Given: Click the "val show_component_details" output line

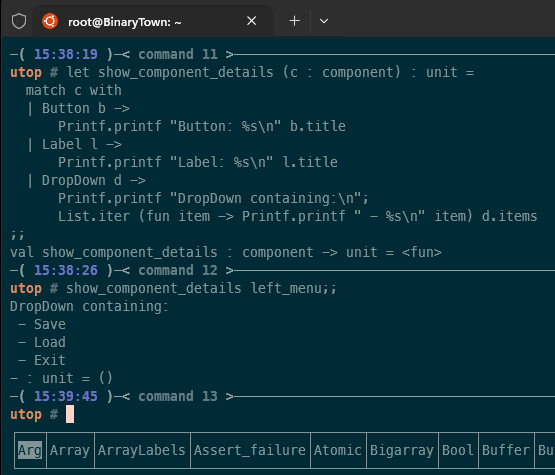Looking at the screenshot, I should [226, 252].
